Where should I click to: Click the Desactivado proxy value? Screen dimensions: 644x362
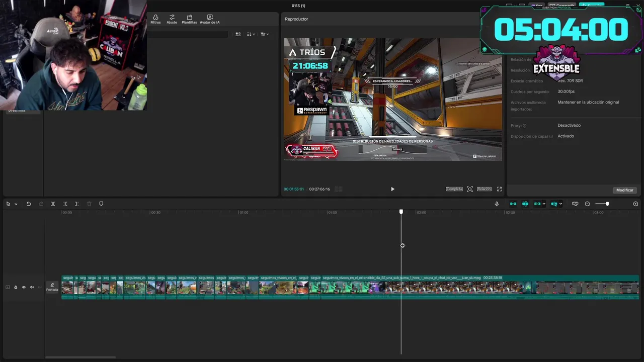(569, 125)
